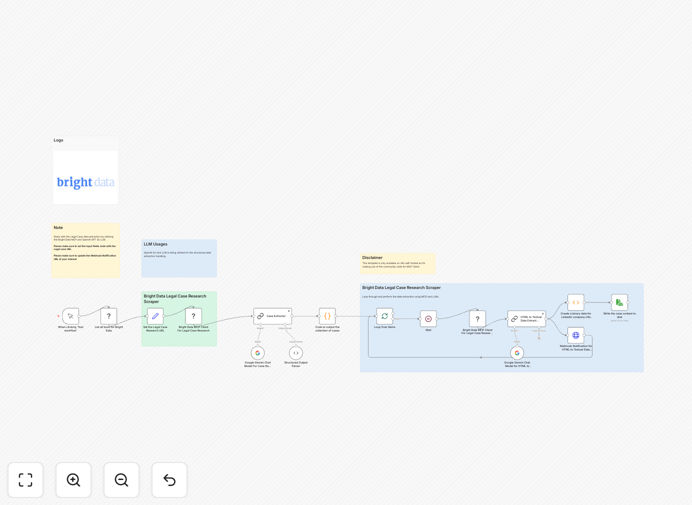Open the HTML to Textual Data Extractor node
The width and height of the screenshot is (692, 505).
click(527, 319)
